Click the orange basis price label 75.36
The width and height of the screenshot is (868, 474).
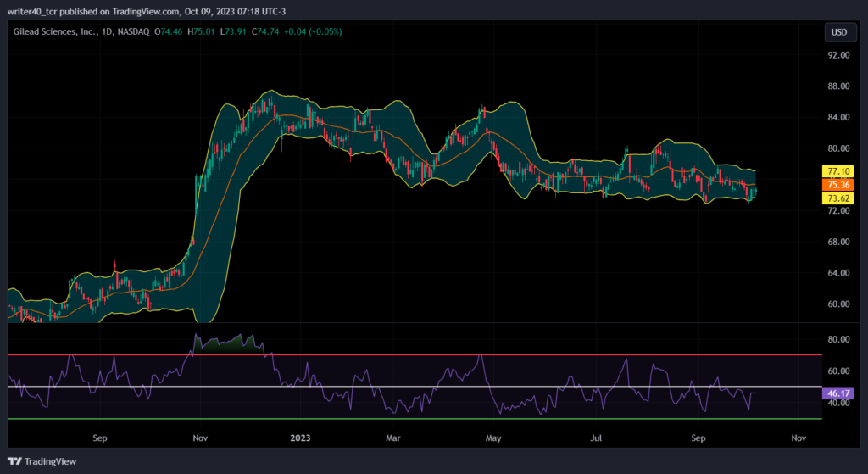coord(838,185)
